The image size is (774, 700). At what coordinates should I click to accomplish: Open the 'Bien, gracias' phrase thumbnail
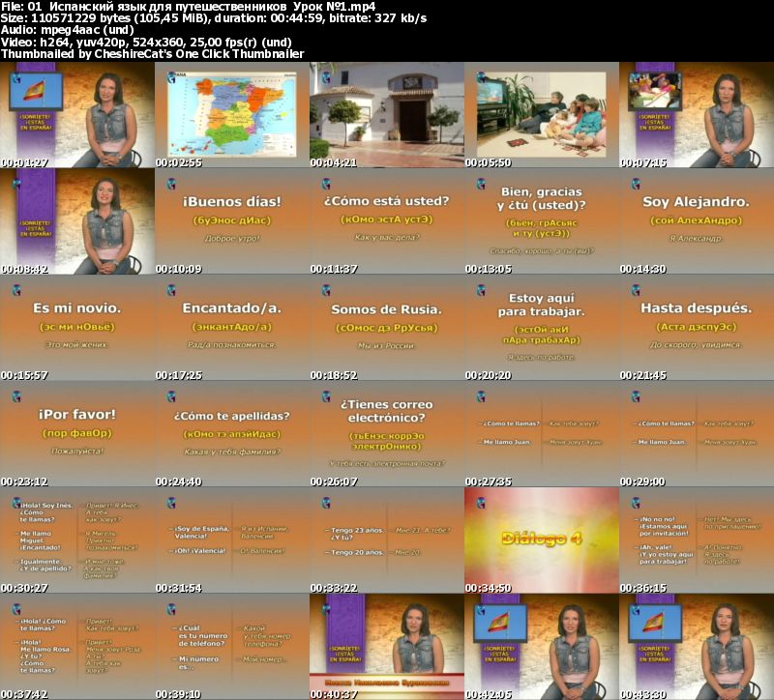click(541, 221)
